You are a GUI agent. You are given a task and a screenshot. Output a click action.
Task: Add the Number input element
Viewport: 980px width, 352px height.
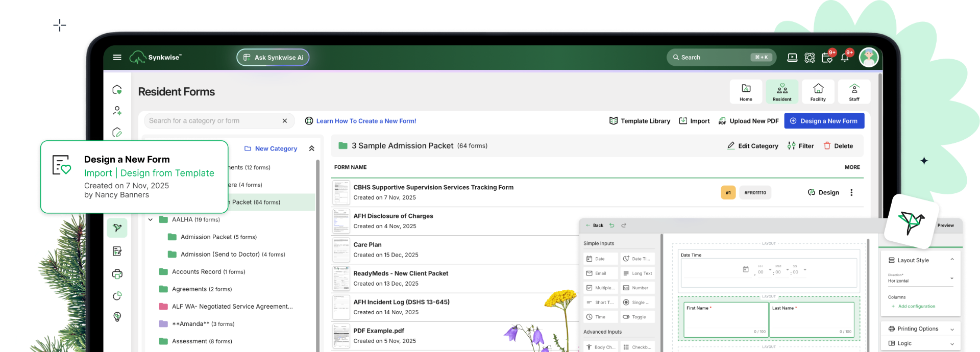(638, 288)
